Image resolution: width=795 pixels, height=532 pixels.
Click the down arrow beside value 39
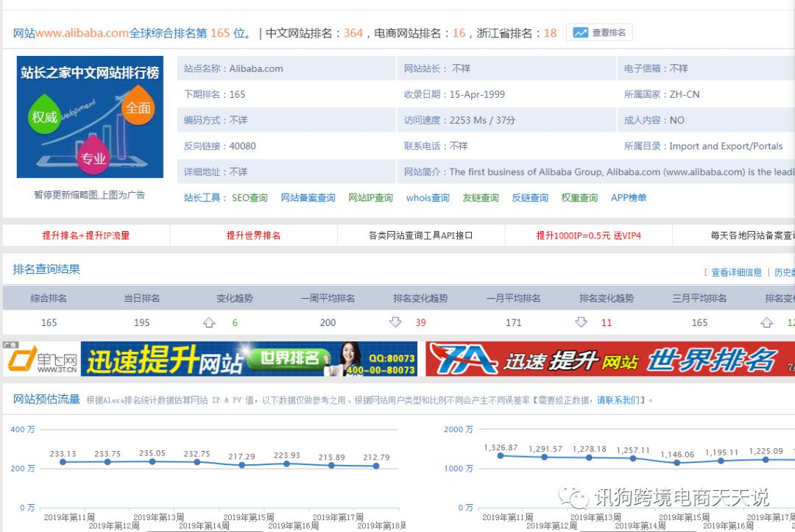click(x=395, y=322)
